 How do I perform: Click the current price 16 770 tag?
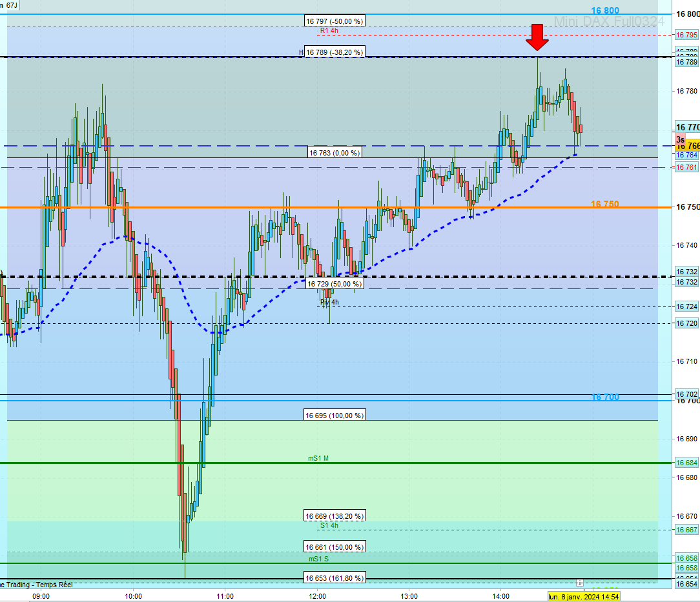coord(688,127)
